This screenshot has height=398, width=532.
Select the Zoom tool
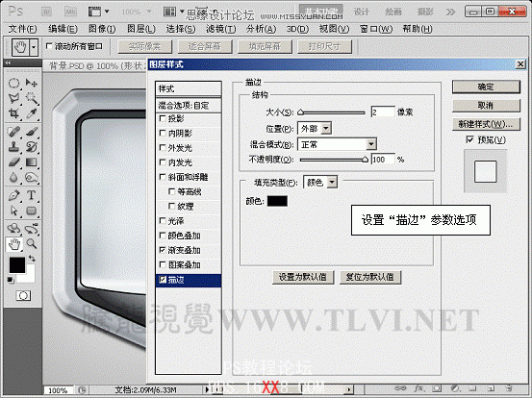[x=31, y=243]
